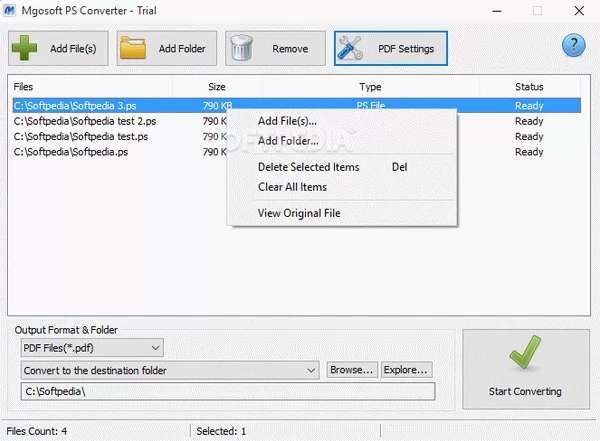The height and width of the screenshot is (441, 600).
Task: Click the green checkmark Start Converting icon
Action: (525, 353)
